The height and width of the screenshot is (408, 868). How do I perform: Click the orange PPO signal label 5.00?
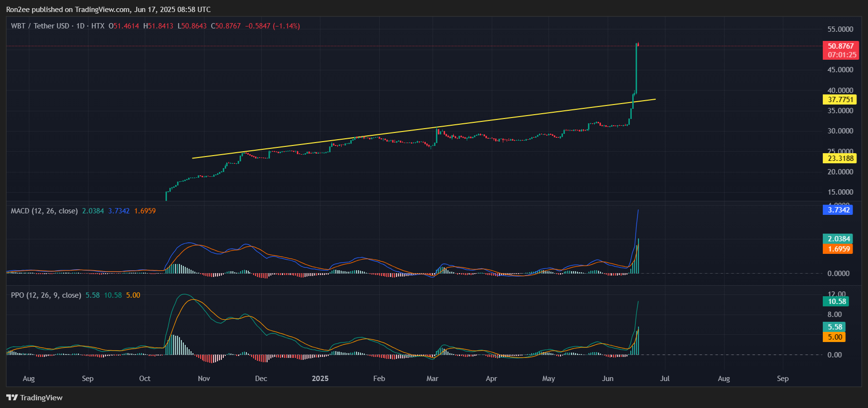point(834,337)
